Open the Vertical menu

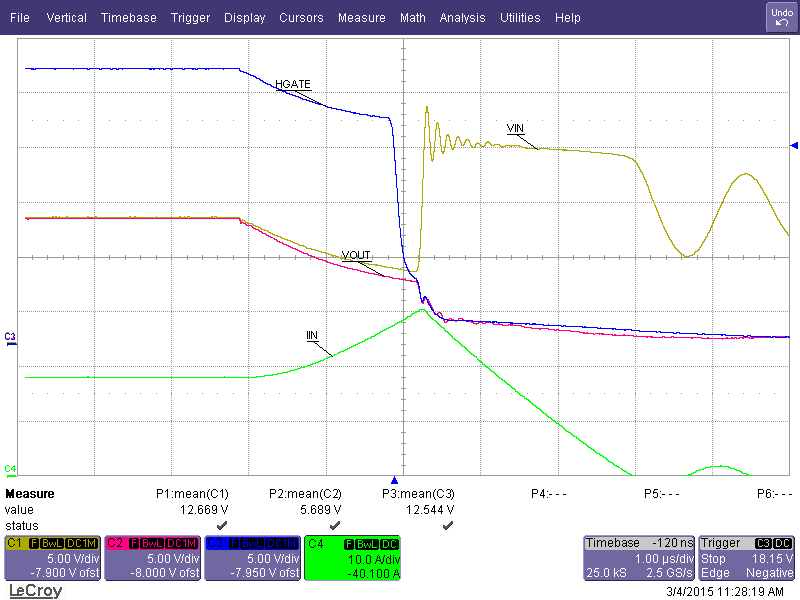tap(66, 18)
